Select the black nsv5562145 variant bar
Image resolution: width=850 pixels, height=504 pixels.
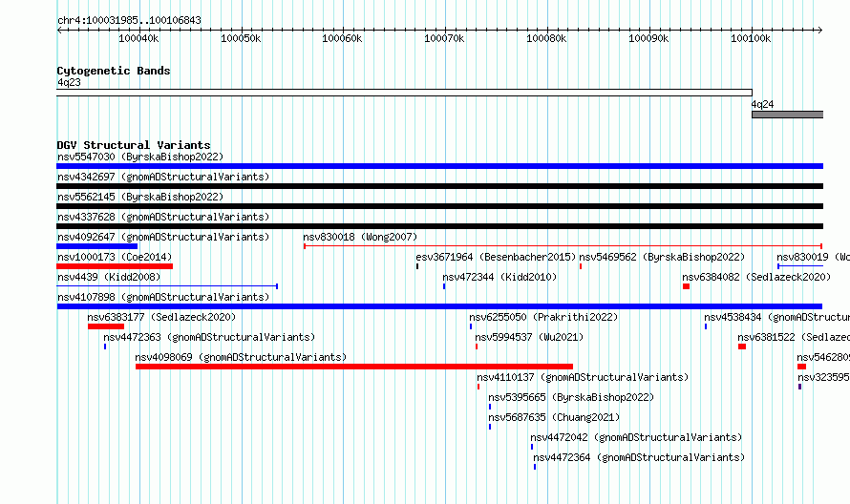(439, 206)
